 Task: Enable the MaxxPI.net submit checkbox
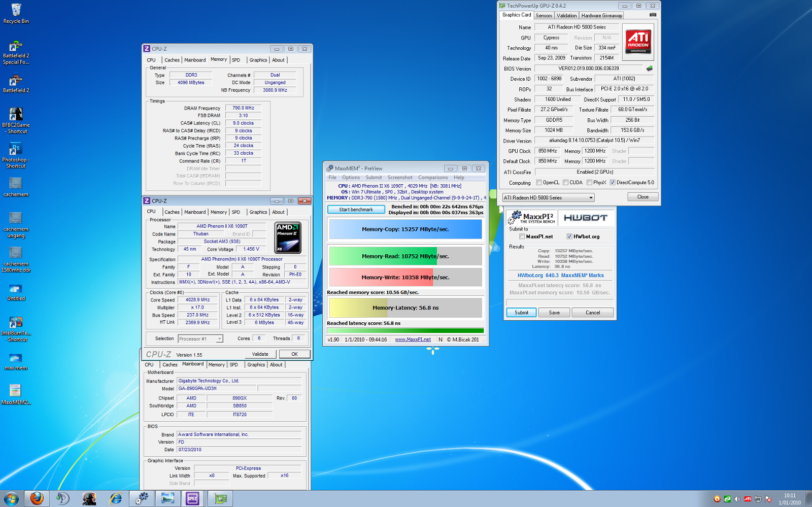(522, 236)
